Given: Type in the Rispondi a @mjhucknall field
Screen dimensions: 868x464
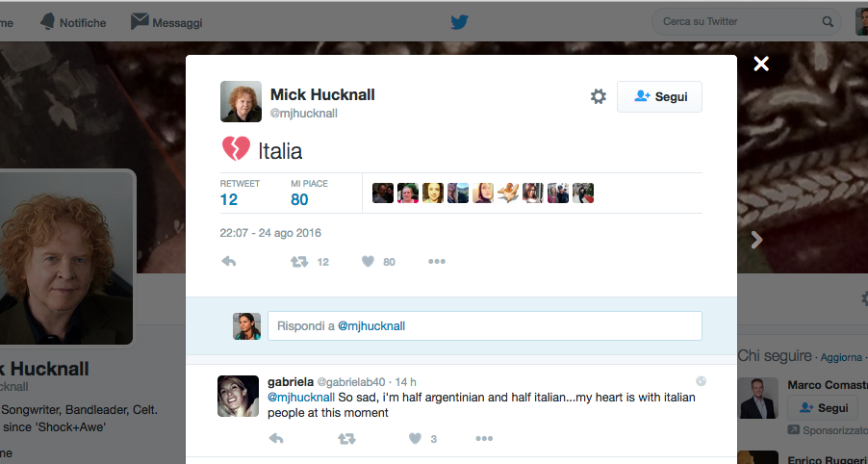Looking at the screenshot, I should (484, 326).
